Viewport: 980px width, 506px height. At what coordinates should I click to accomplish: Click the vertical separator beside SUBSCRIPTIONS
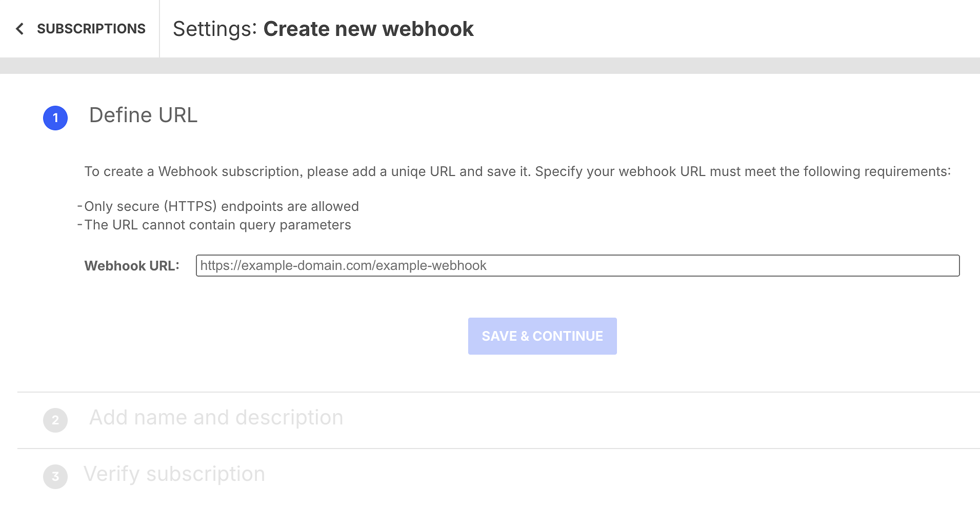point(159,29)
